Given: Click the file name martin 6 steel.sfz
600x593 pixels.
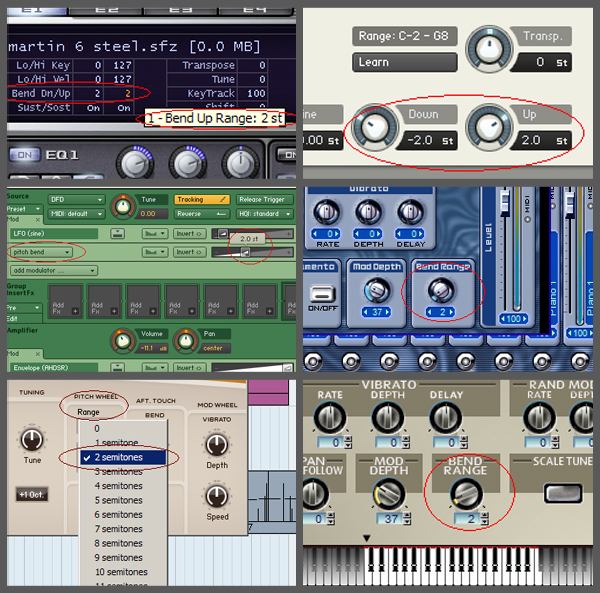Looking at the screenshot, I should click(93, 47).
